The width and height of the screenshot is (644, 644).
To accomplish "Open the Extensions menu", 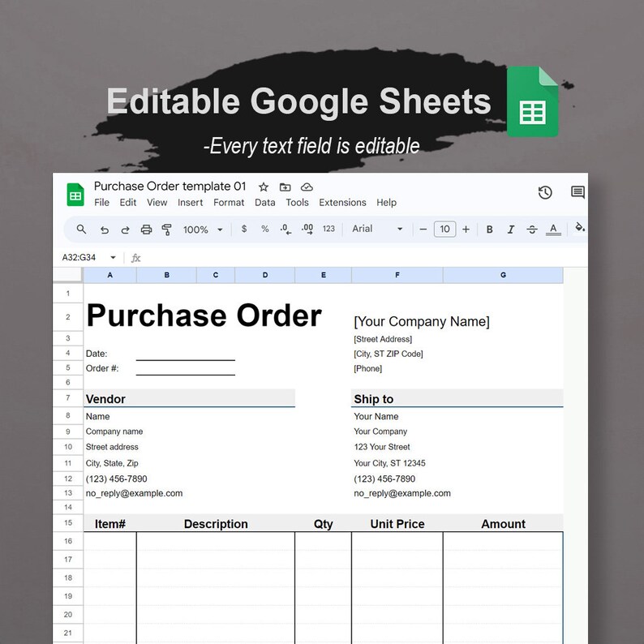I will coord(342,203).
